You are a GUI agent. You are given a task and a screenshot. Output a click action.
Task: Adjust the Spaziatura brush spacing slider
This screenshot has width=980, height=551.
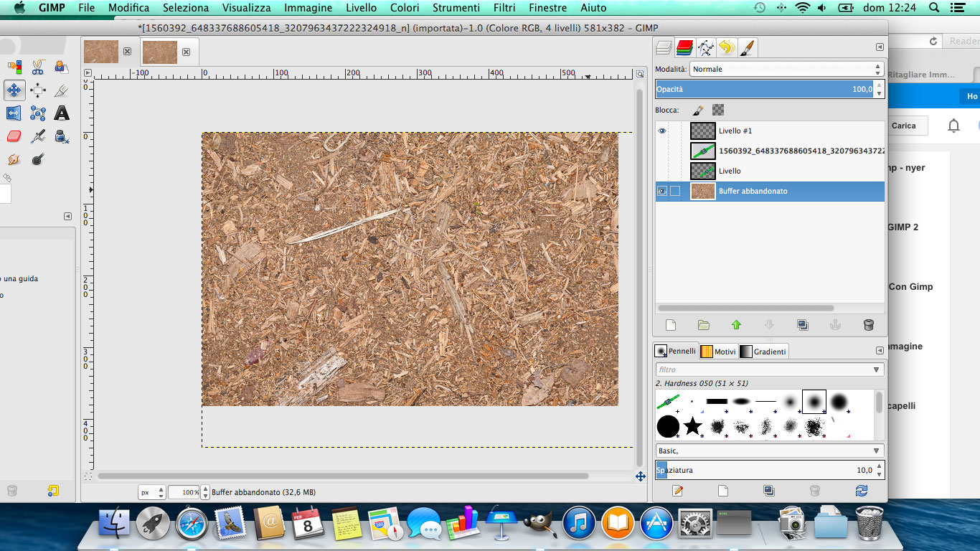coord(770,470)
